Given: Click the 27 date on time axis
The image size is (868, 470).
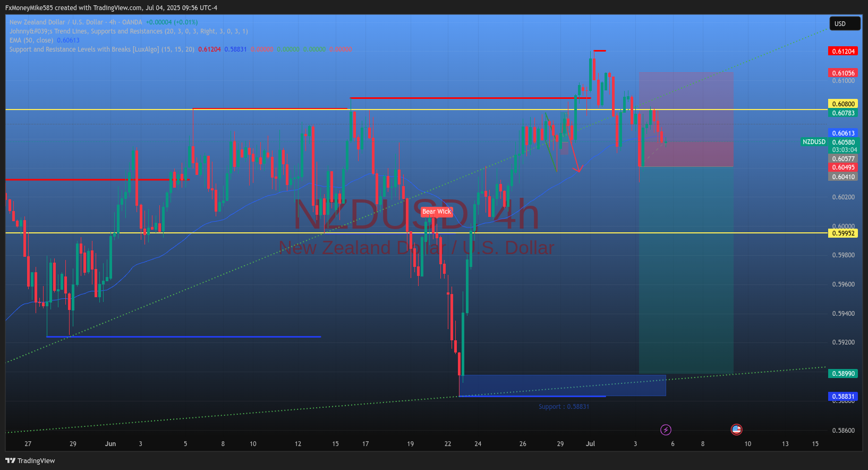Looking at the screenshot, I should (x=28, y=444).
